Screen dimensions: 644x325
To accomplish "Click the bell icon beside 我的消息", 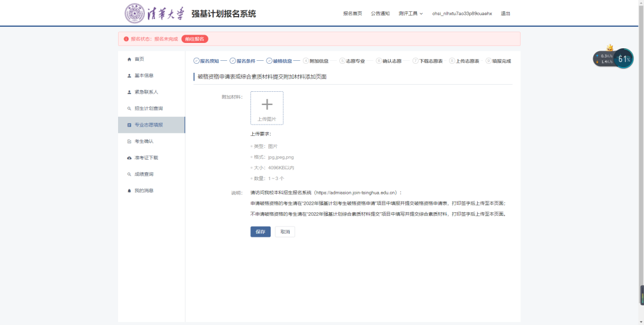I will click(129, 191).
